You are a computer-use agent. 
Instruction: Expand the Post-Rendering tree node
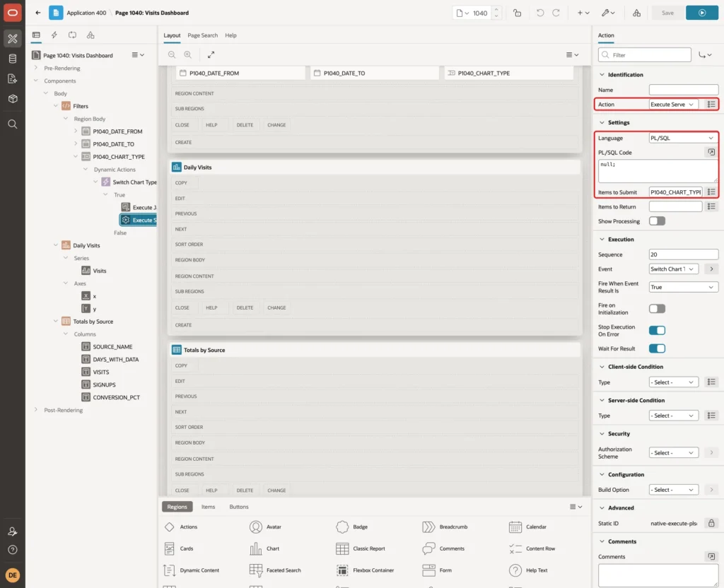pos(35,410)
